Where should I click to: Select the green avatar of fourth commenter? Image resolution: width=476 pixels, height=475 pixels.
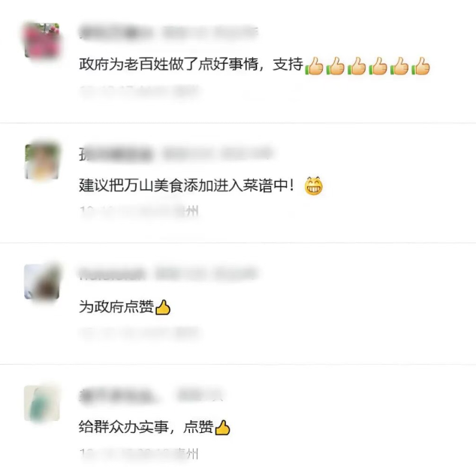point(42,404)
